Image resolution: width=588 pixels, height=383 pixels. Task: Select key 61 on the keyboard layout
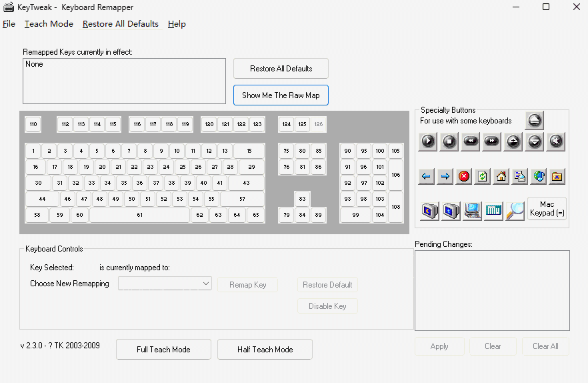(x=139, y=215)
